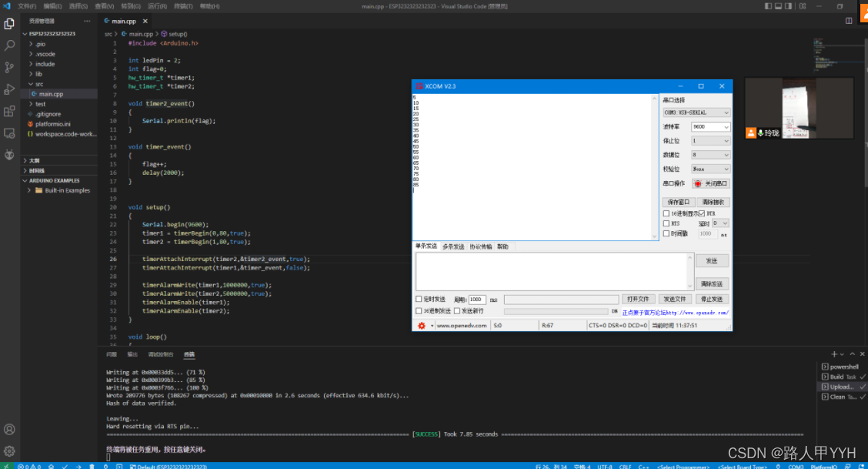
Task: Open the Search view in the activity bar
Action: click(9, 45)
